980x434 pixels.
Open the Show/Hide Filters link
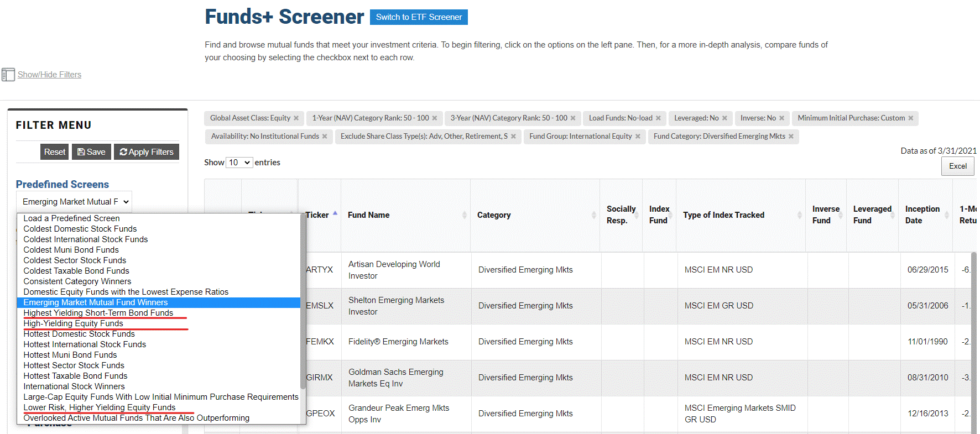(49, 75)
